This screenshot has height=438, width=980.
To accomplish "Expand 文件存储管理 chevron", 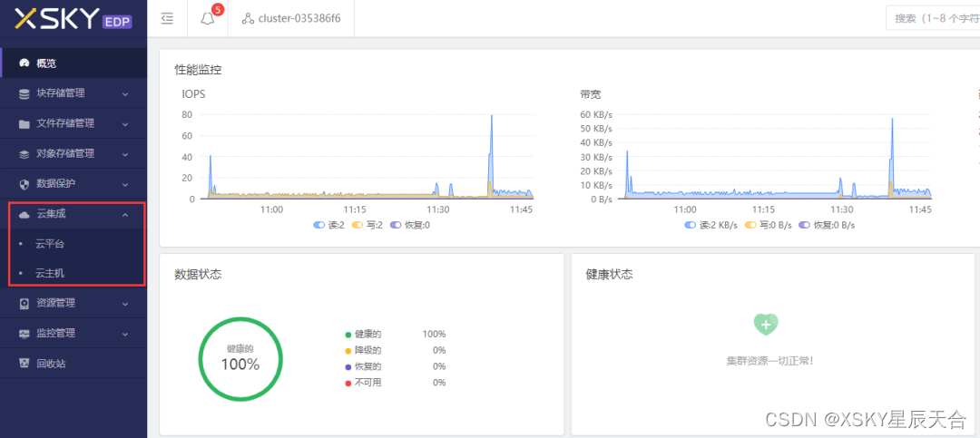I will (x=125, y=124).
